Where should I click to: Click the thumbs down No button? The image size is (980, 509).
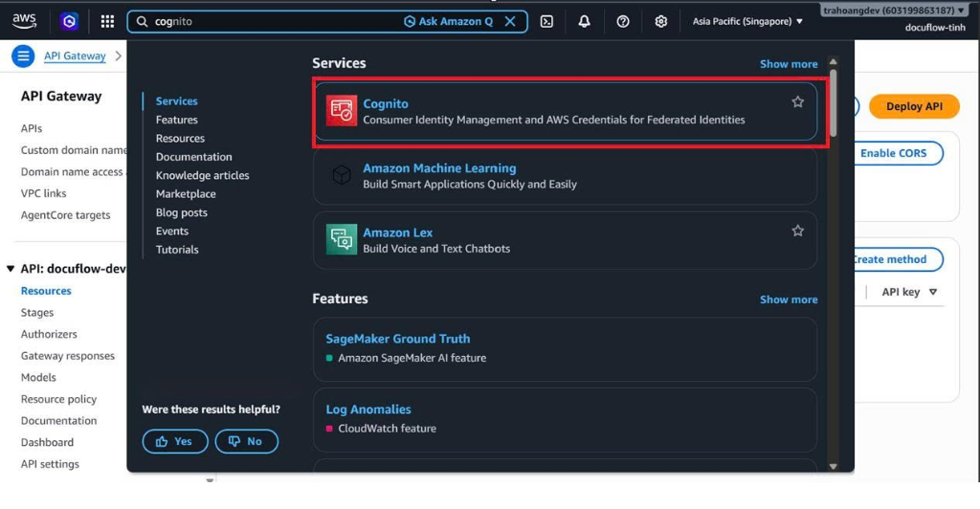tap(246, 441)
